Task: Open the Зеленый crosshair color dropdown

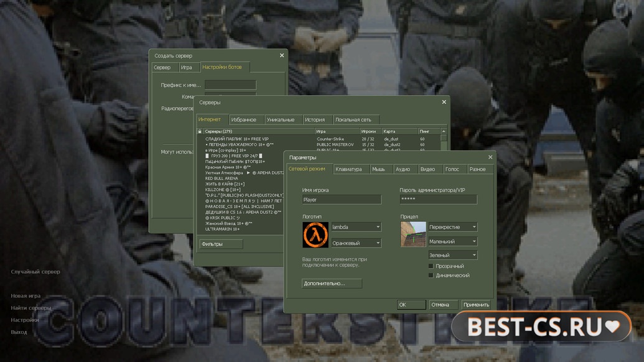Action: 452,255
